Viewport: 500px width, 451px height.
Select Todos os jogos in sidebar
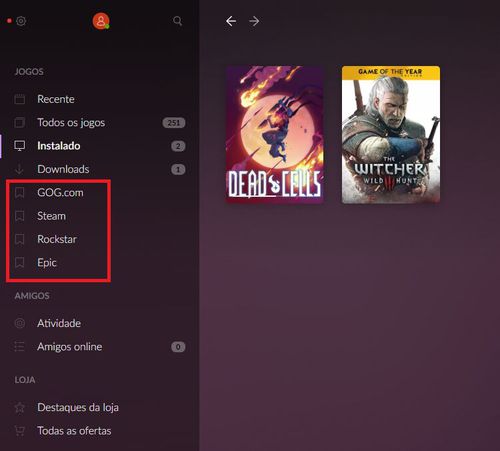tap(71, 123)
